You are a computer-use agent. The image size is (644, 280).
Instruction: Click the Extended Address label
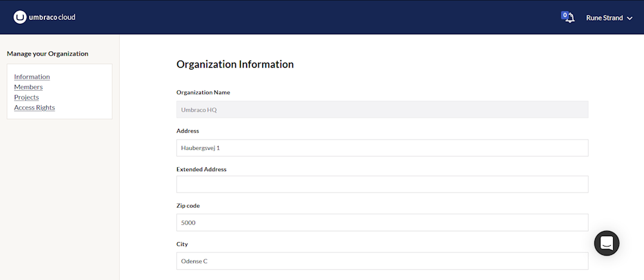point(201,169)
